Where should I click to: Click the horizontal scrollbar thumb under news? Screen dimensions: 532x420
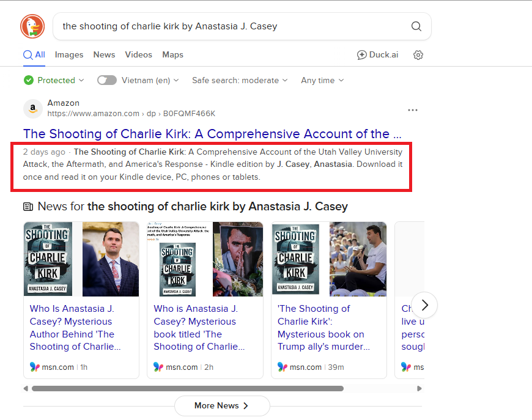[x=188, y=388]
